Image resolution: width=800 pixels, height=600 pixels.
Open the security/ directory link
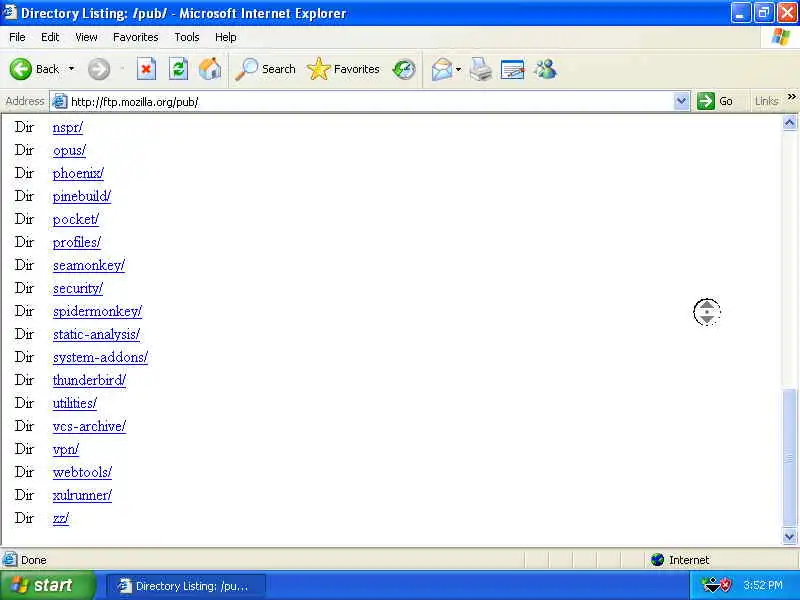click(78, 288)
